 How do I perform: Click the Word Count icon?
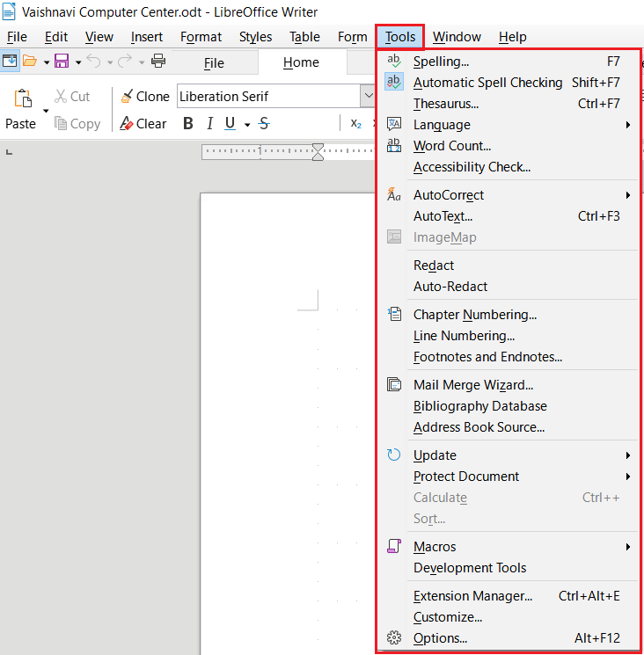pyautogui.click(x=393, y=146)
